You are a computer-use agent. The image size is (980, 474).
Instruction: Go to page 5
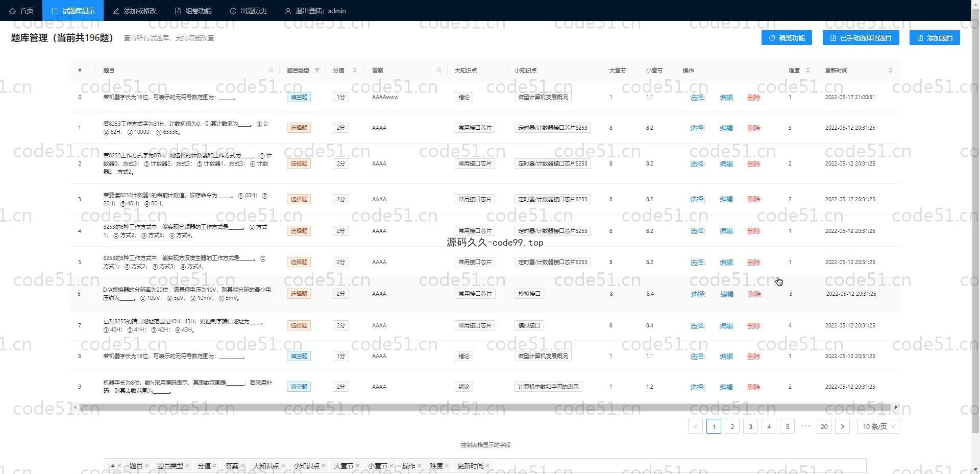tap(787, 426)
